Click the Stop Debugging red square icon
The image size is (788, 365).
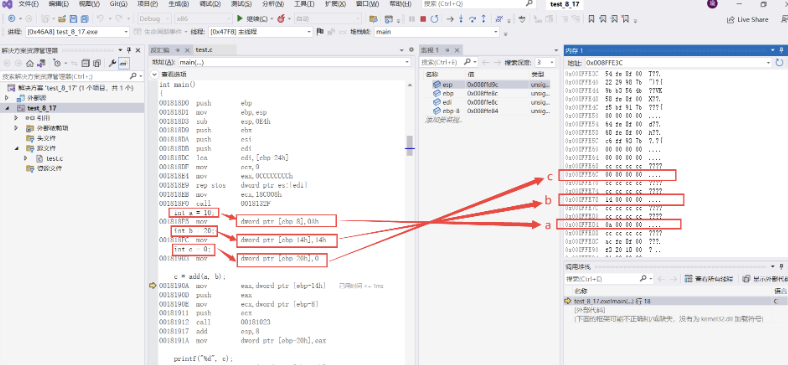(423, 19)
